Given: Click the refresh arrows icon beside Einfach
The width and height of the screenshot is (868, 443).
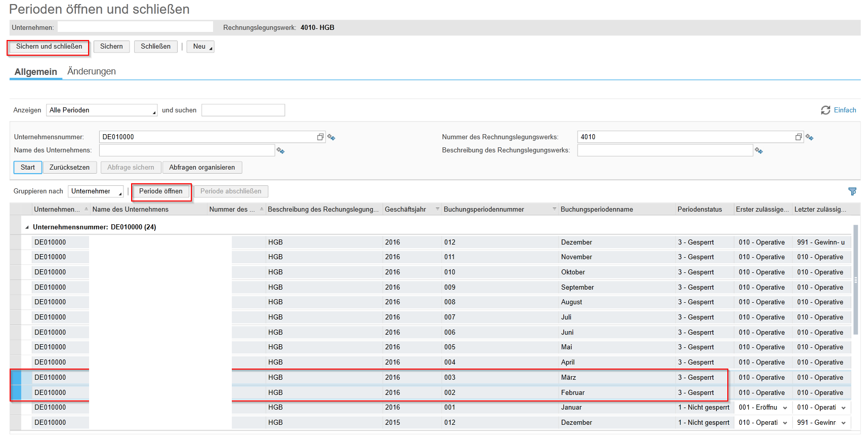Looking at the screenshot, I should (825, 110).
